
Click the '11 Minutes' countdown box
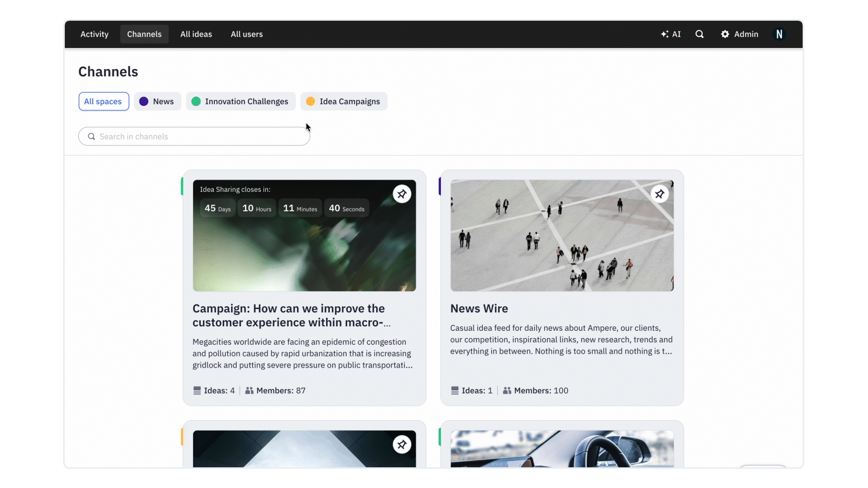click(300, 208)
